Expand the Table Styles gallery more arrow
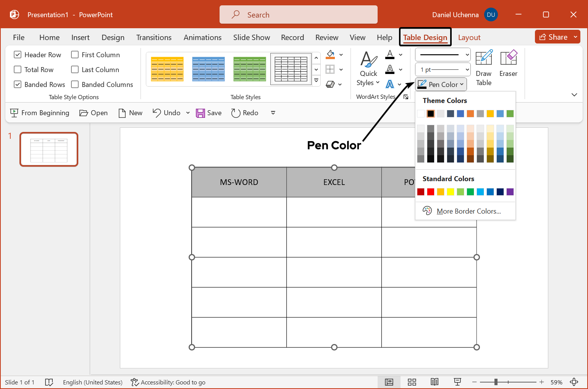This screenshot has width=588, height=389. pos(316,81)
